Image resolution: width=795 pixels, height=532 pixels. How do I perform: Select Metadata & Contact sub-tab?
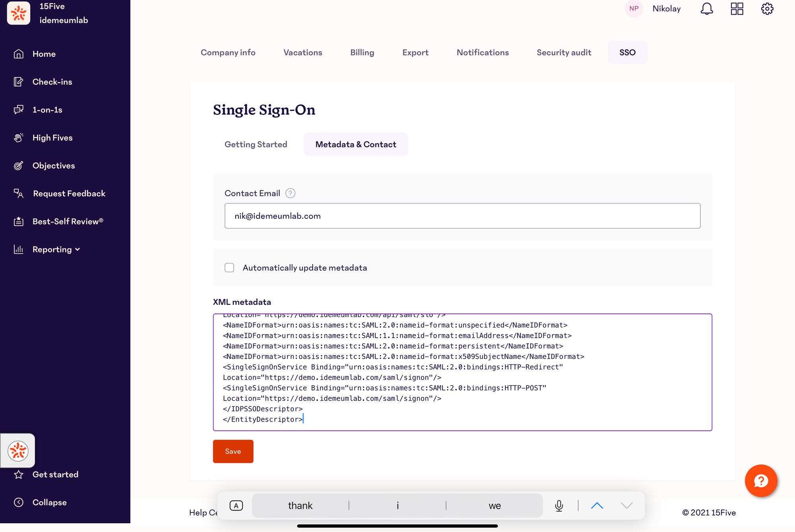point(356,144)
